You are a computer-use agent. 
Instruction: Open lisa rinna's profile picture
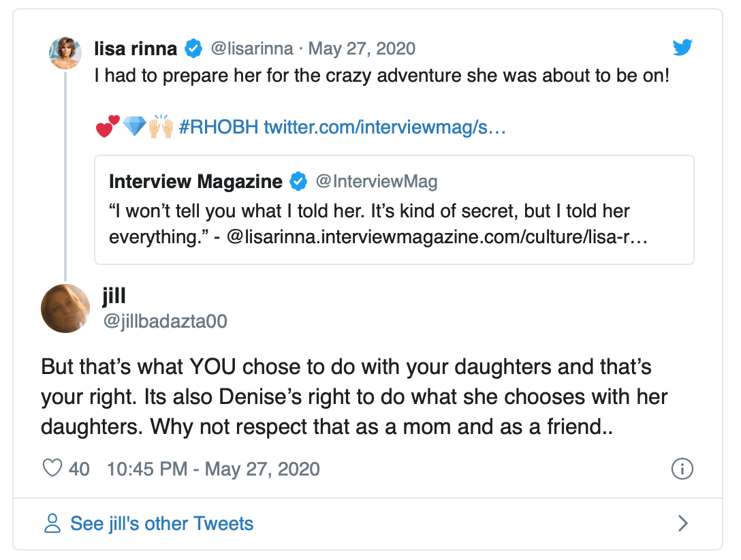click(66, 53)
